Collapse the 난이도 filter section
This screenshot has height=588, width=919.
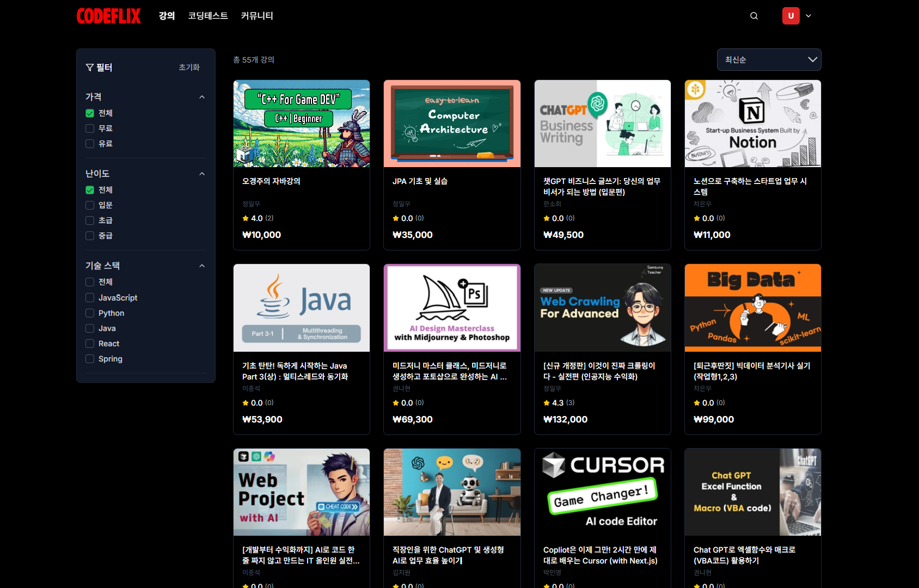click(202, 174)
